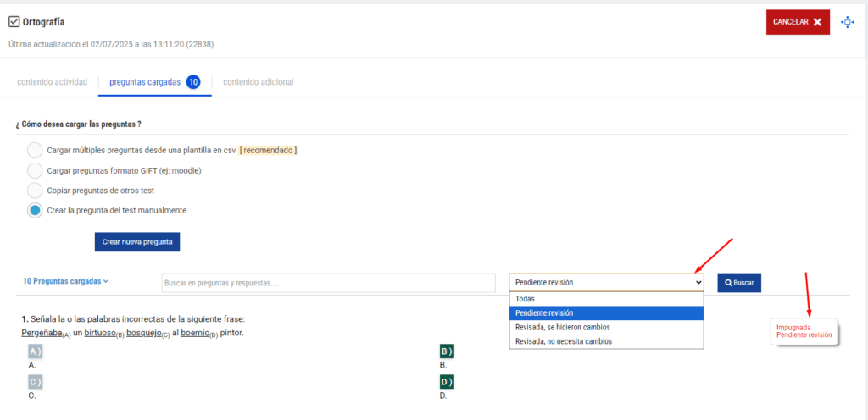This screenshot has width=868, height=420.
Task: Click in the Buscar en preguntas search field
Action: 328,283
